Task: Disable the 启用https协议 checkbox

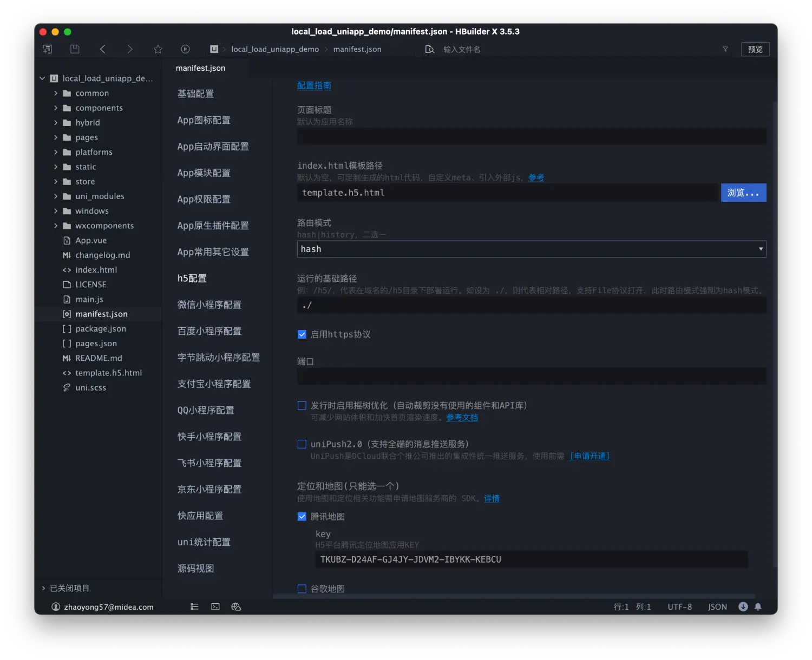Action: tap(302, 334)
